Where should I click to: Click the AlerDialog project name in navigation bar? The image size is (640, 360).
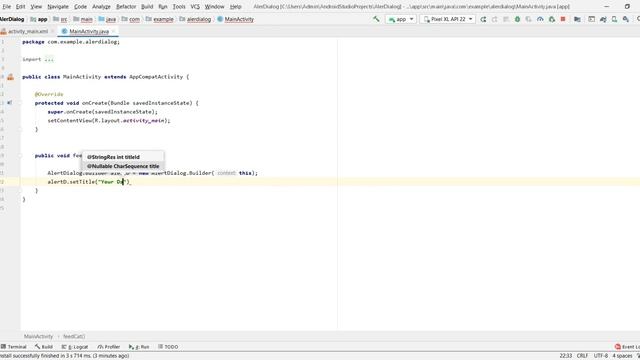click(12, 19)
